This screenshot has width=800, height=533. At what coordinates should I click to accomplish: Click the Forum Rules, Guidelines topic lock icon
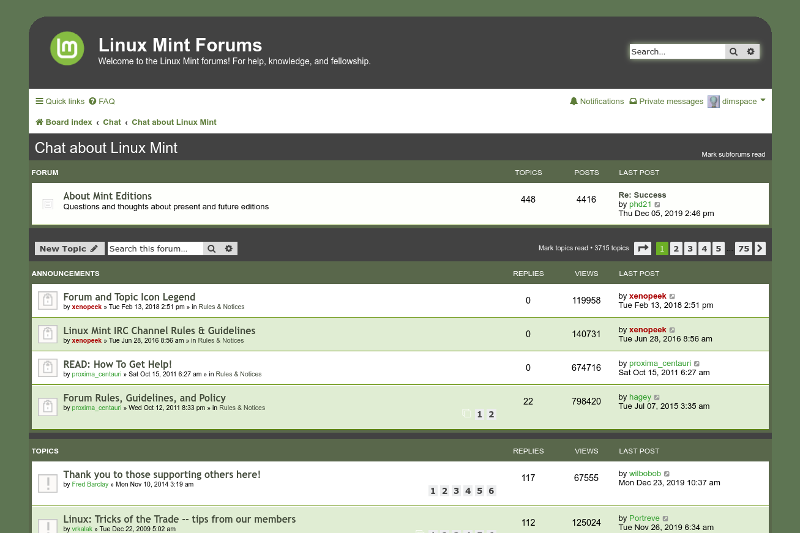[x=47, y=407]
